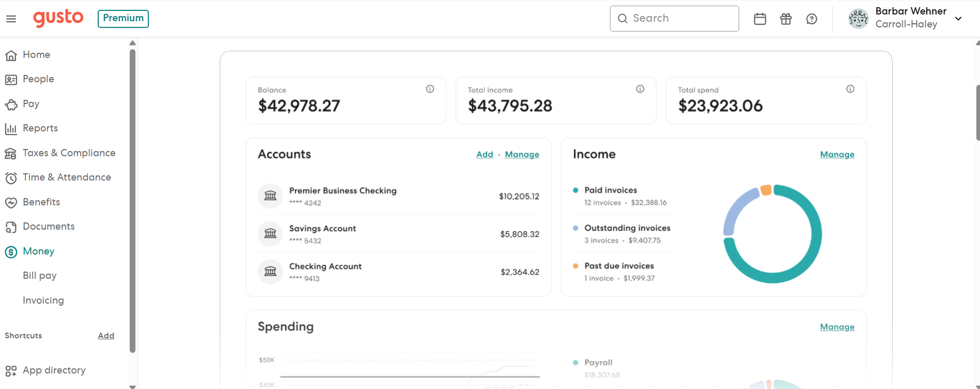Click Manage link in Spending section
This screenshot has height=389, width=980.
point(837,327)
